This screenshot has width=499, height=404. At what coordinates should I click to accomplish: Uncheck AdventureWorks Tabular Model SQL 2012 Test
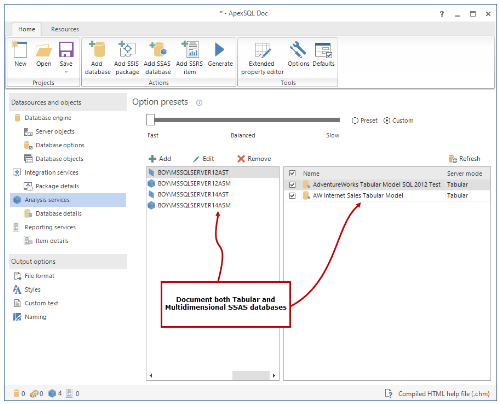pyautogui.click(x=292, y=185)
